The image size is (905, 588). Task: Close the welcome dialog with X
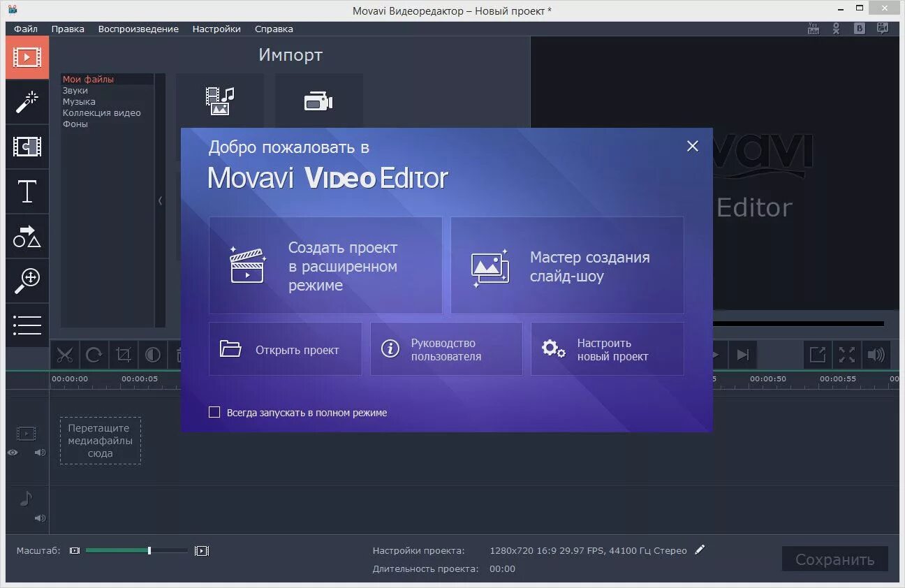pos(692,146)
